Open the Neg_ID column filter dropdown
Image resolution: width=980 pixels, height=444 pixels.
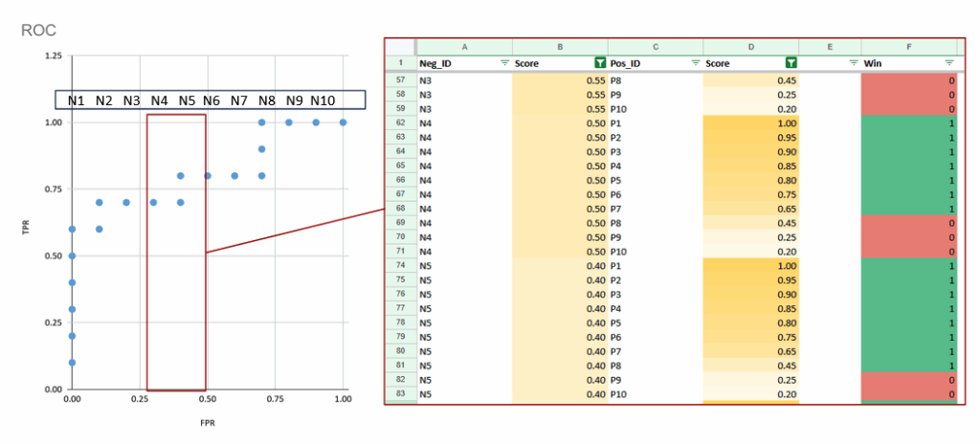pos(505,62)
